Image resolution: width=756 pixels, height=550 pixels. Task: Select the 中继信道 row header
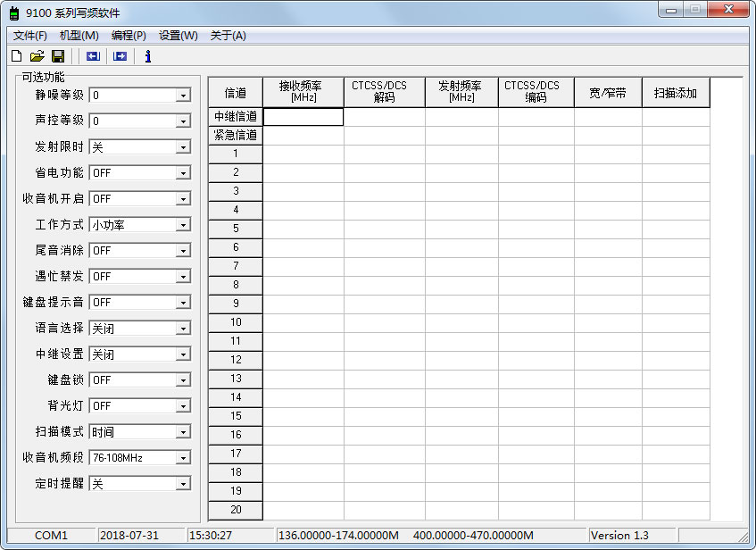pyautogui.click(x=236, y=117)
